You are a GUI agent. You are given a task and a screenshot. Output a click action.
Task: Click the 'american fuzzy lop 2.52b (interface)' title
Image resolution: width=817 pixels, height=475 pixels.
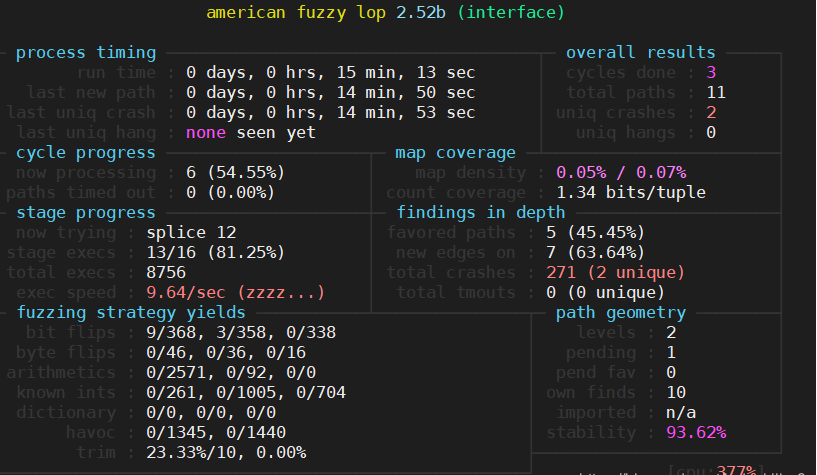pos(386,12)
